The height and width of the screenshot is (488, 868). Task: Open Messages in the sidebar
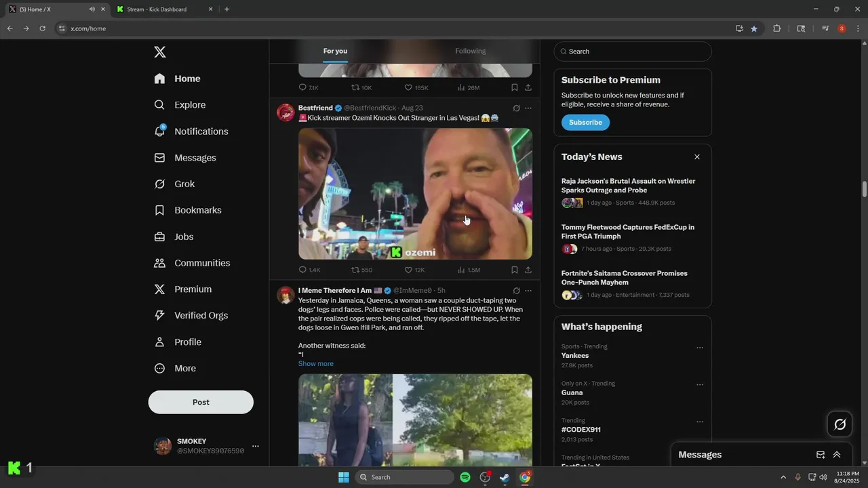point(185,158)
